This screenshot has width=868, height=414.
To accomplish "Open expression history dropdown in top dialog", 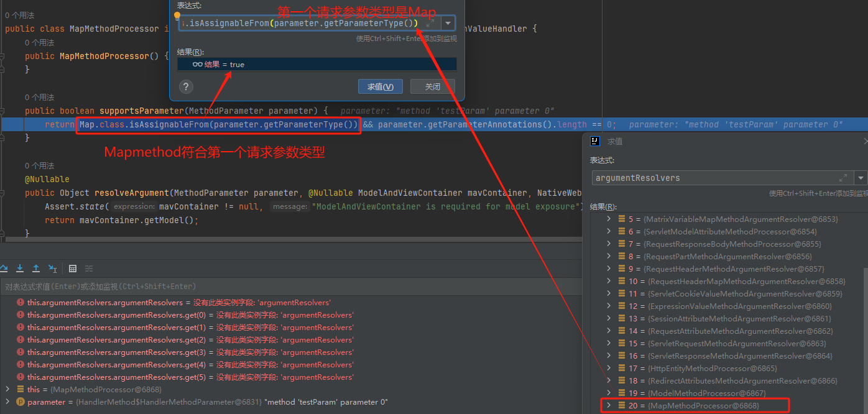I will [x=448, y=24].
